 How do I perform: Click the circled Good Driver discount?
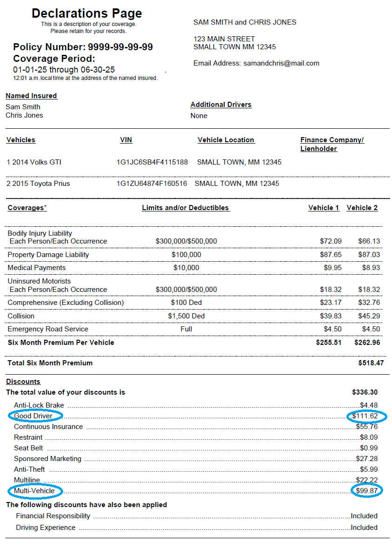coord(33,416)
